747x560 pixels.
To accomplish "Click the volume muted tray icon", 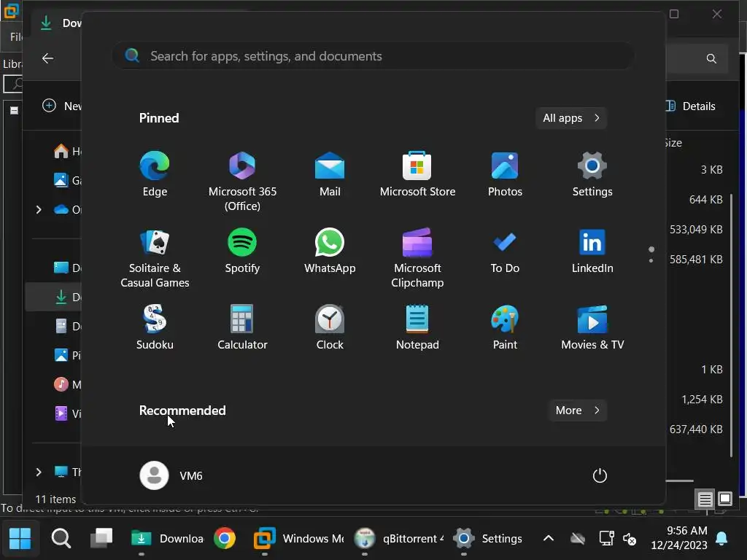I will [630, 539].
